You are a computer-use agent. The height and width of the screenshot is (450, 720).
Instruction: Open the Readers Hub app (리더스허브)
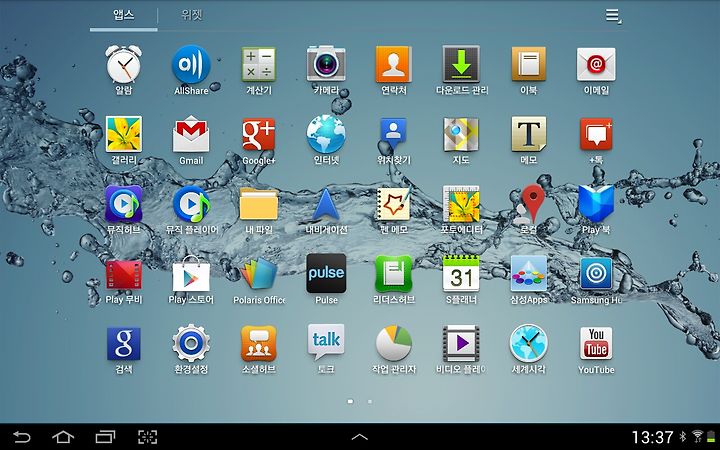(394, 274)
